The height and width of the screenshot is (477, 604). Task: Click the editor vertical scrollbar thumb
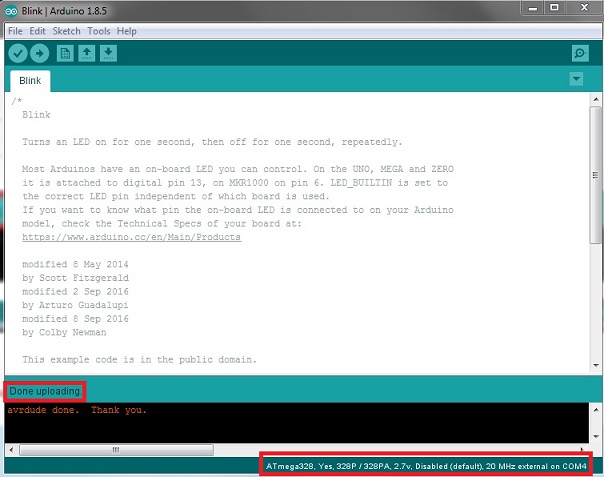[596, 175]
